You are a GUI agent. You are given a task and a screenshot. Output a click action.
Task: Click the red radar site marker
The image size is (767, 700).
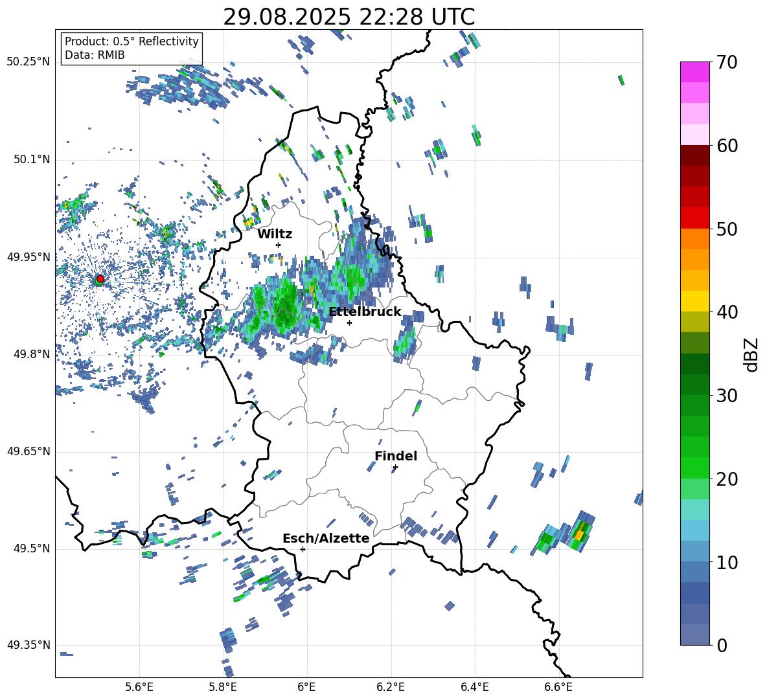pyautogui.click(x=100, y=279)
